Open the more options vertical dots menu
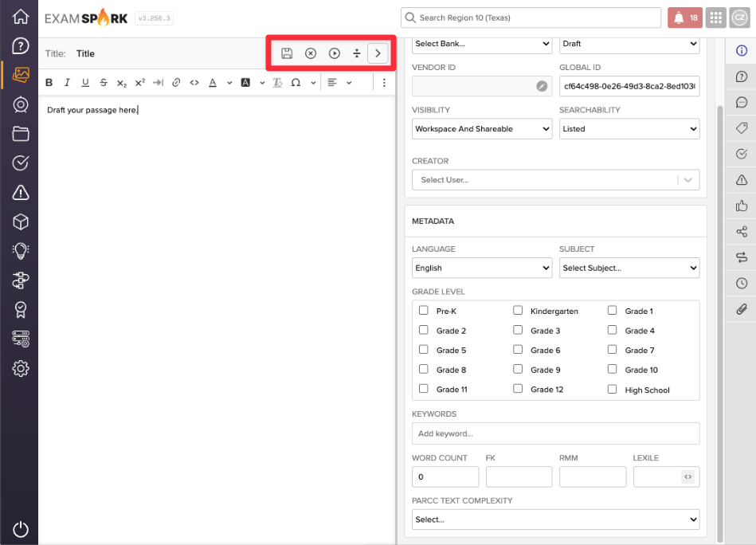756x545 pixels. pos(384,83)
